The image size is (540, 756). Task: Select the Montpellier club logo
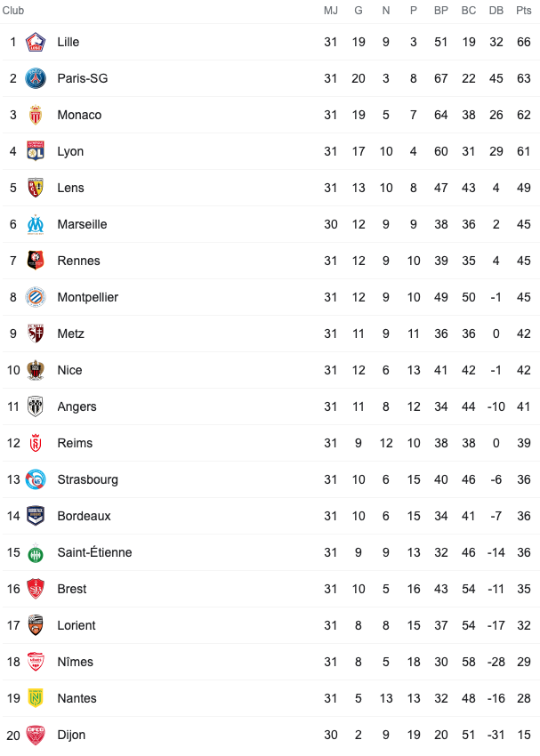coord(36,297)
